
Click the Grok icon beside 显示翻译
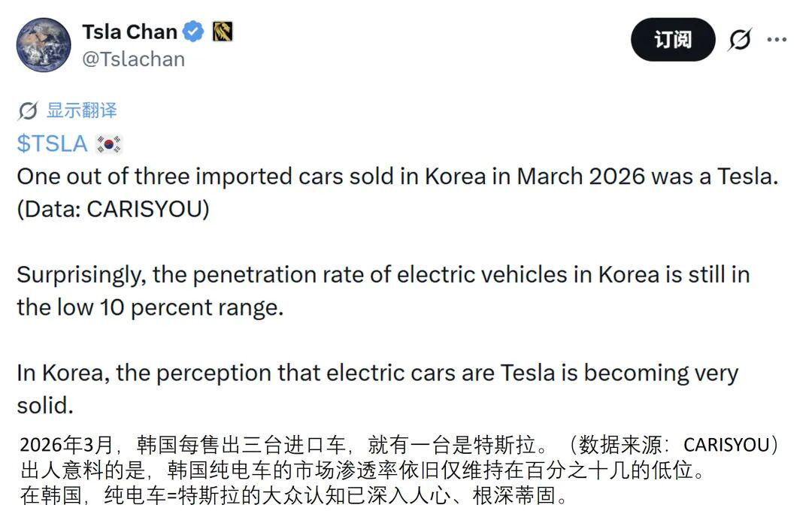pyautogui.click(x=28, y=111)
